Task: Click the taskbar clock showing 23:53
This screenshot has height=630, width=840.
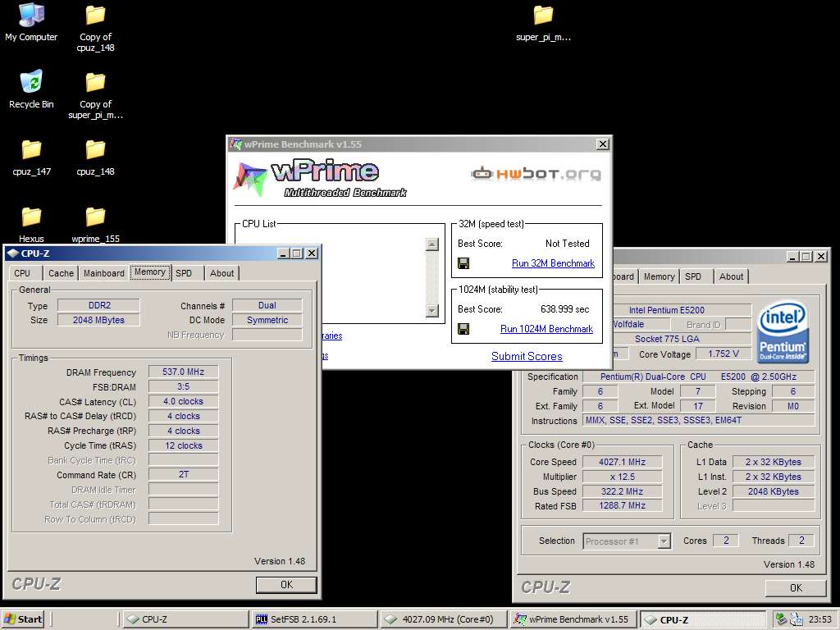Action: (x=820, y=619)
